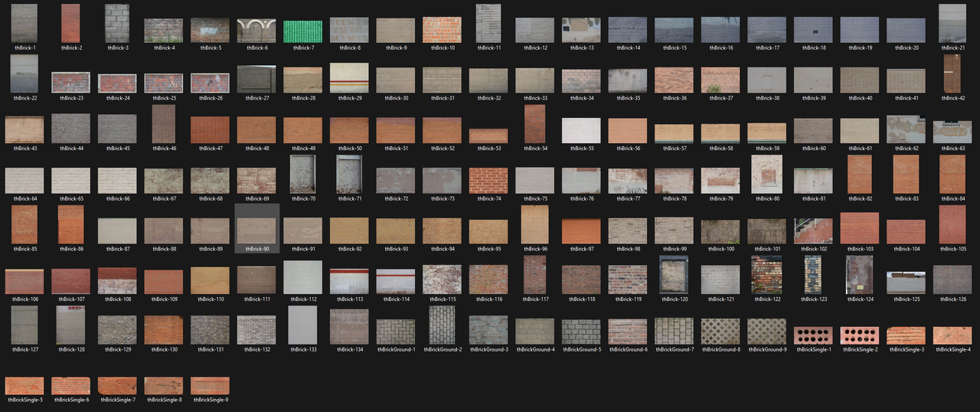Select the thBrick-47 red brick thumbnail
The width and height of the screenshot is (980, 412).
coord(210,130)
